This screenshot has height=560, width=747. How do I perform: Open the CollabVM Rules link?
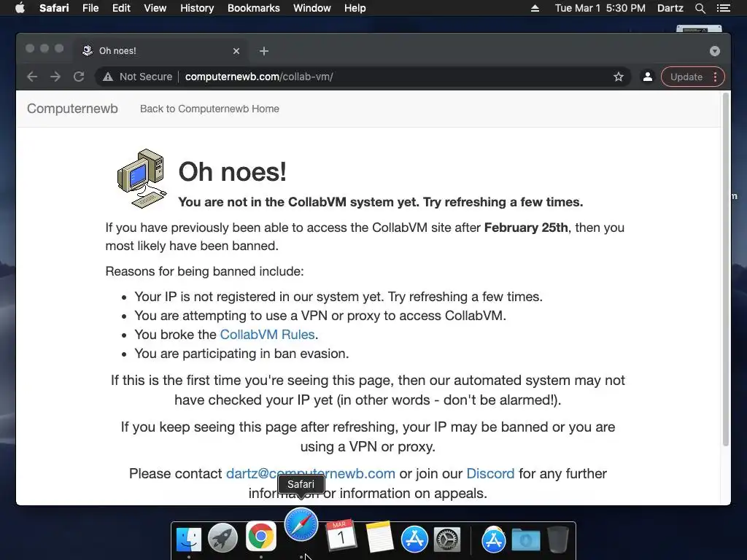pos(267,334)
